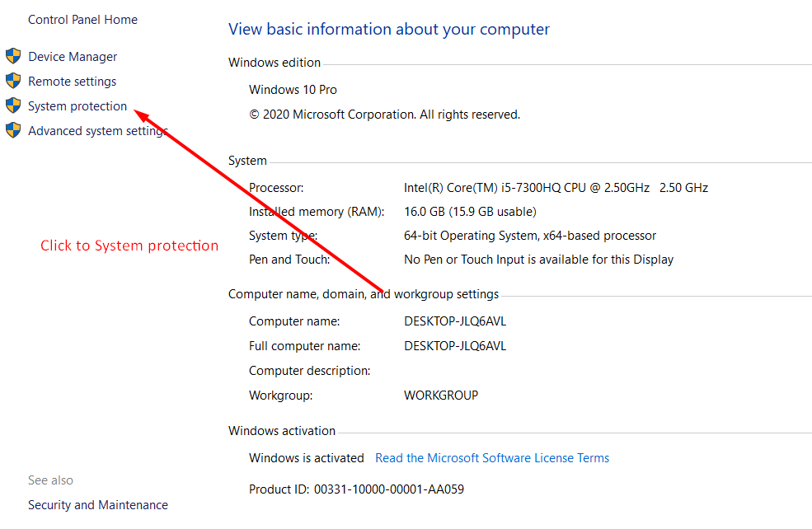Open the System protection link
Screen dimensions: 812x529
pyautogui.click(x=77, y=106)
